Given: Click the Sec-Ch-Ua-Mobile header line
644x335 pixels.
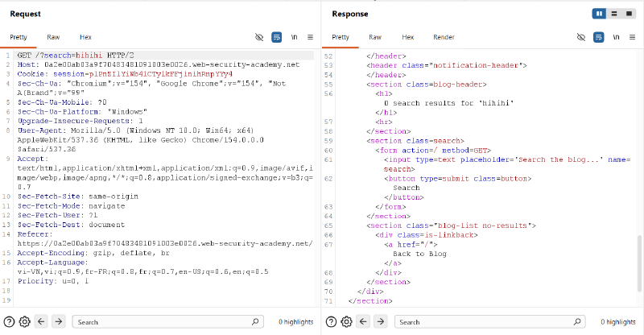Looking at the screenshot, I should coord(62,102).
